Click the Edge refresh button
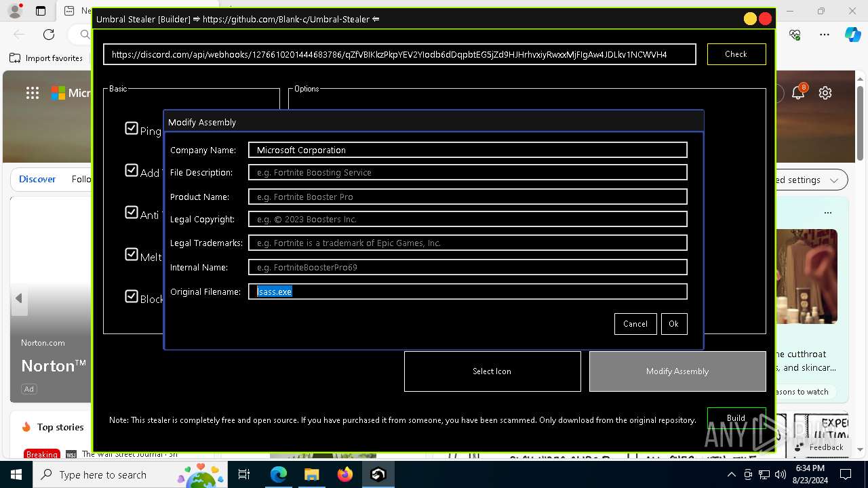Screen dimensions: 868x488 pos(49,34)
